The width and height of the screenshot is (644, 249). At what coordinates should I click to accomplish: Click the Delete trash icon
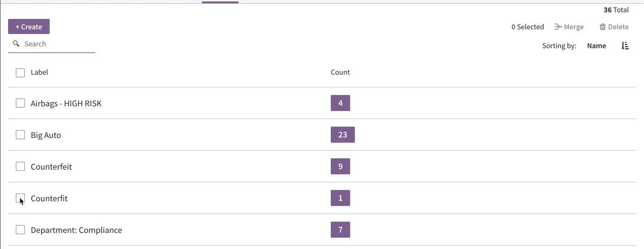click(602, 27)
